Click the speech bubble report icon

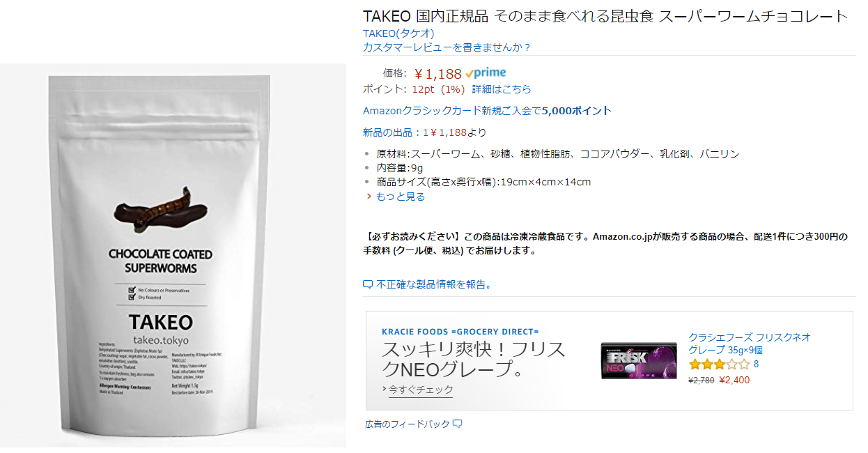coord(368,284)
